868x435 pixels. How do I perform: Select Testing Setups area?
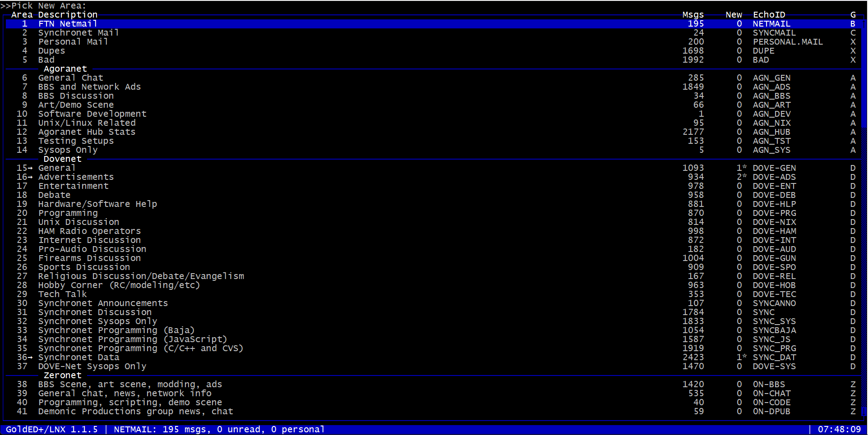pos(434,141)
